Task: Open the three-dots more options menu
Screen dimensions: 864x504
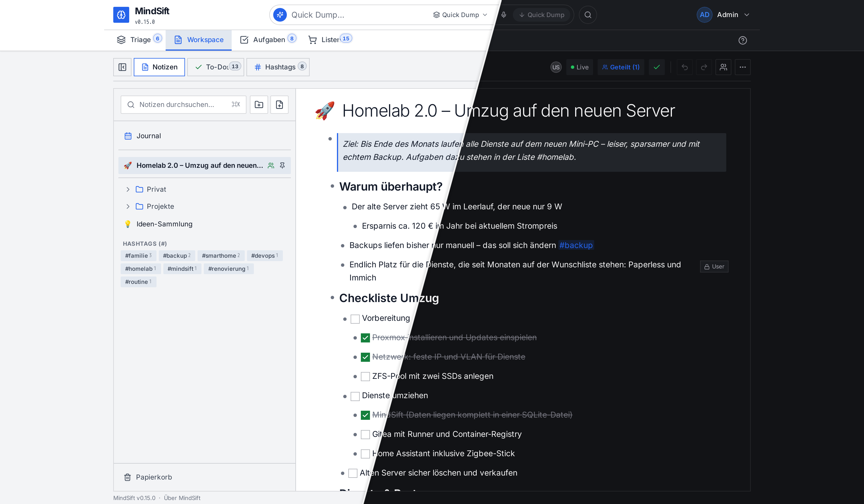Action: coord(743,67)
